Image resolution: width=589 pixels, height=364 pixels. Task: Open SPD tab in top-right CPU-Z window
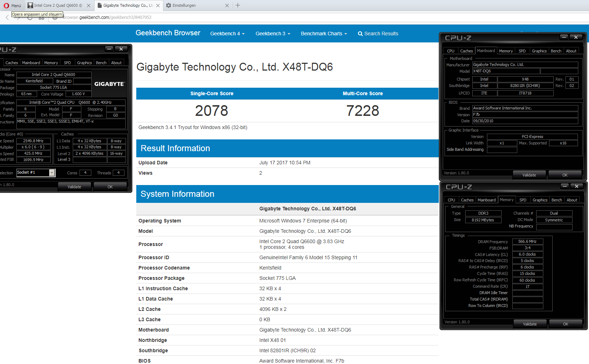click(522, 51)
